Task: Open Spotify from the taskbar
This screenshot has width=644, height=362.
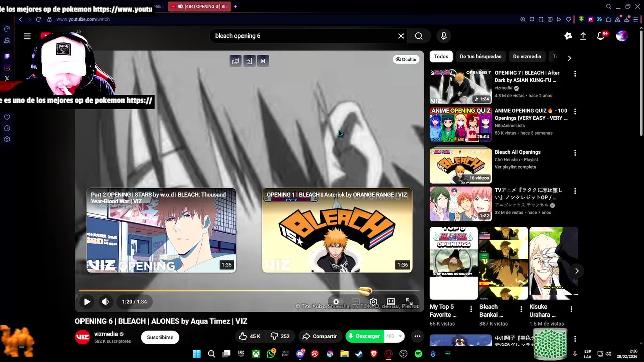Action: [418, 354]
